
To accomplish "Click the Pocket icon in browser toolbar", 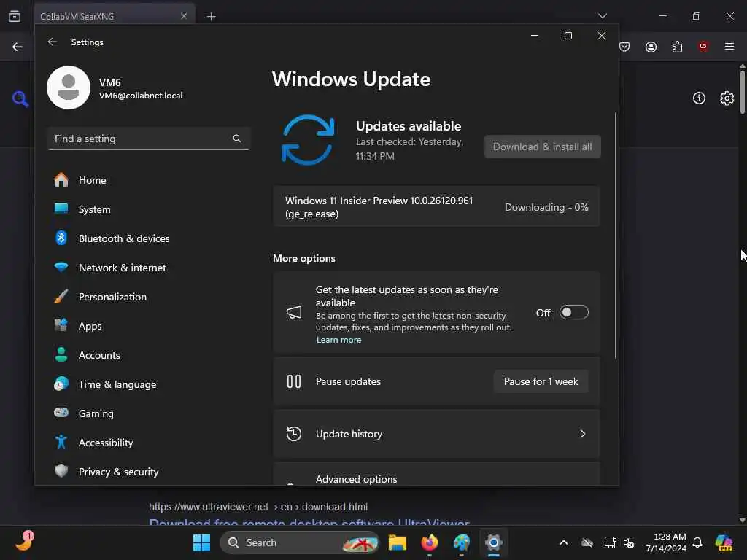I will point(624,47).
